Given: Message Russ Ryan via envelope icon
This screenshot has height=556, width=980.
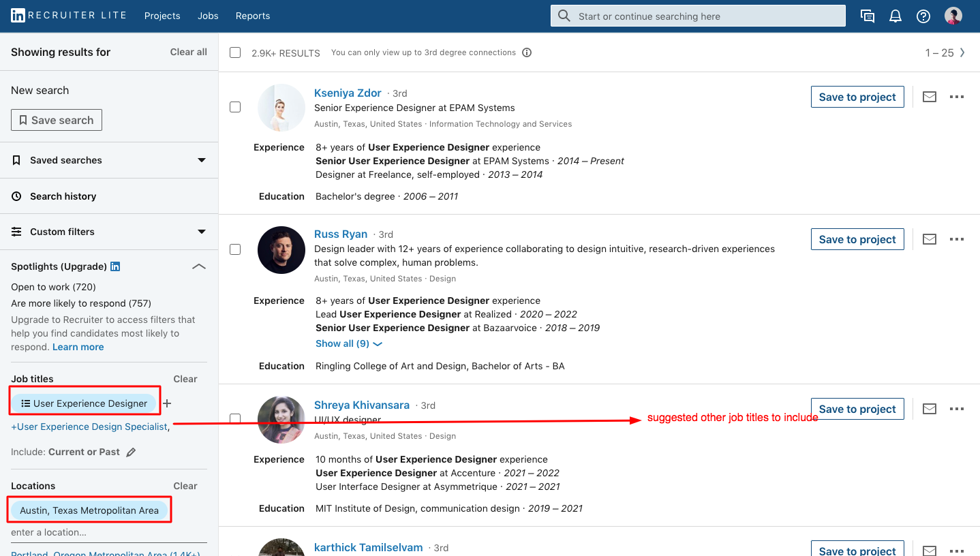Looking at the screenshot, I should [x=929, y=239].
